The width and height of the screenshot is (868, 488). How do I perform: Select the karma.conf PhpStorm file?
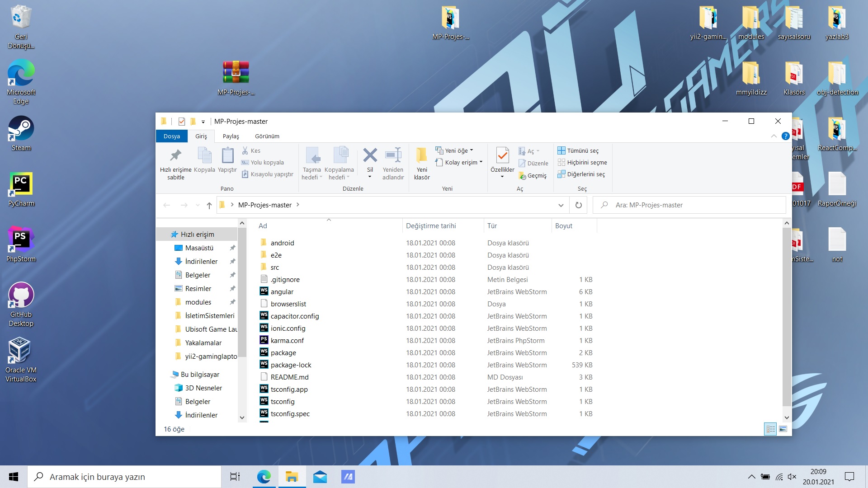tap(287, 341)
